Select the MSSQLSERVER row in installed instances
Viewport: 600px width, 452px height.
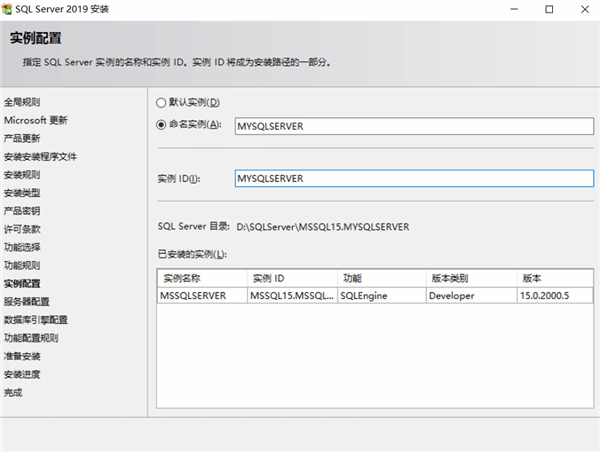pos(202,296)
